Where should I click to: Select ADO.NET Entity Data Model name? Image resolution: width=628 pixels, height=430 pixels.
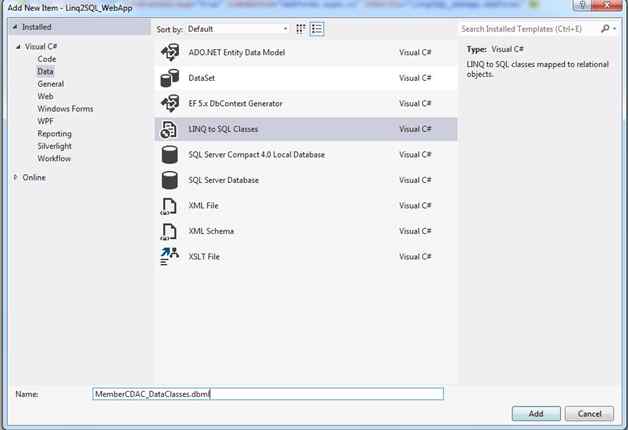pos(237,52)
